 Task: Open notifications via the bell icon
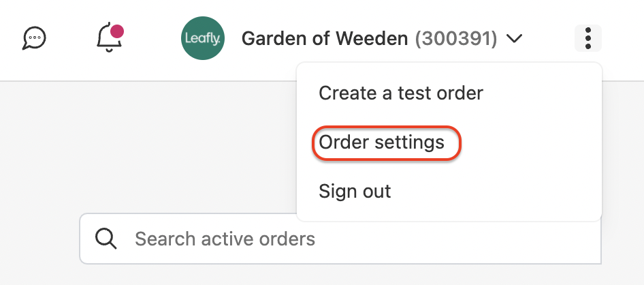pyautogui.click(x=110, y=38)
